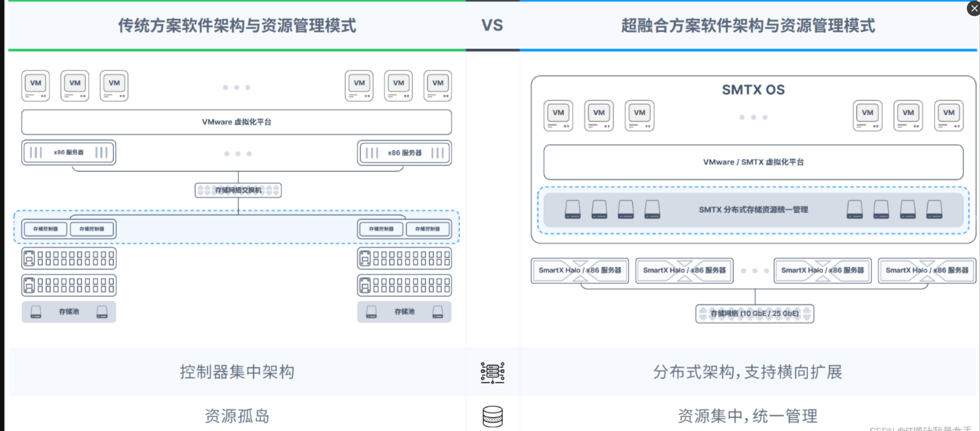Select the "控制器集中架构" text

pos(237,372)
